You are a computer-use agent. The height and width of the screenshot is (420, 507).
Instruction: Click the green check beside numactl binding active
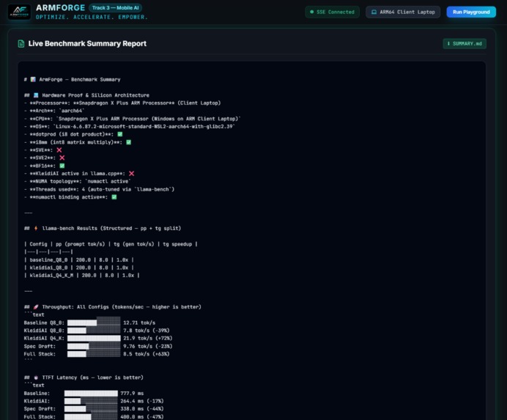(114, 197)
